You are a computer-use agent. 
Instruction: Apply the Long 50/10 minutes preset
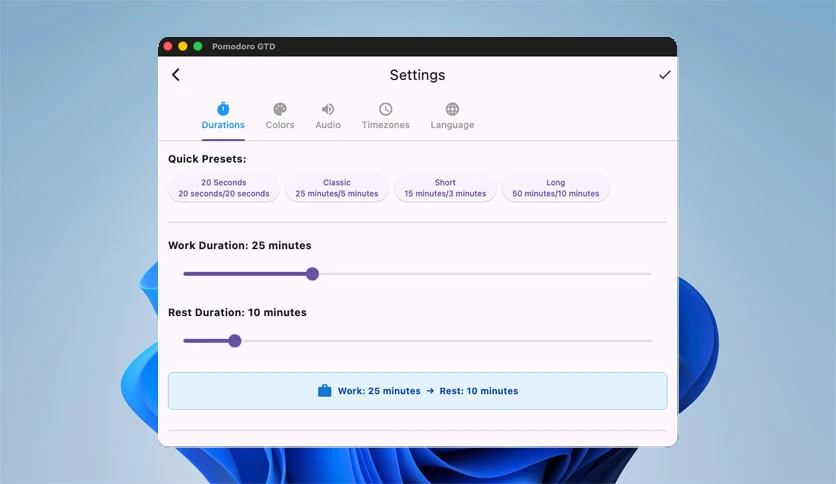coord(556,188)
